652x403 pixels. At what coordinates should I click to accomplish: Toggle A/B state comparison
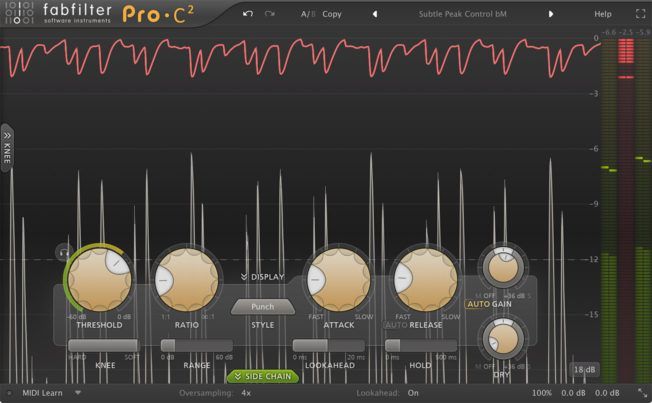[x=308, y=14]
